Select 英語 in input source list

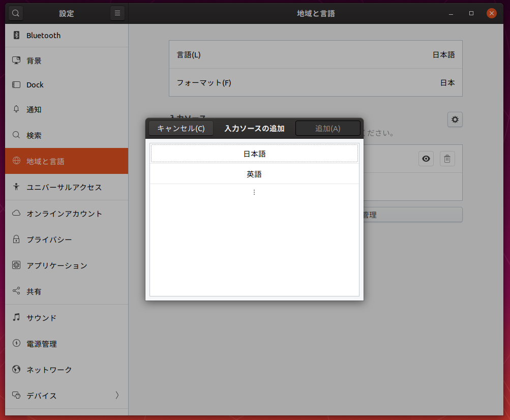tap(254, 174)
